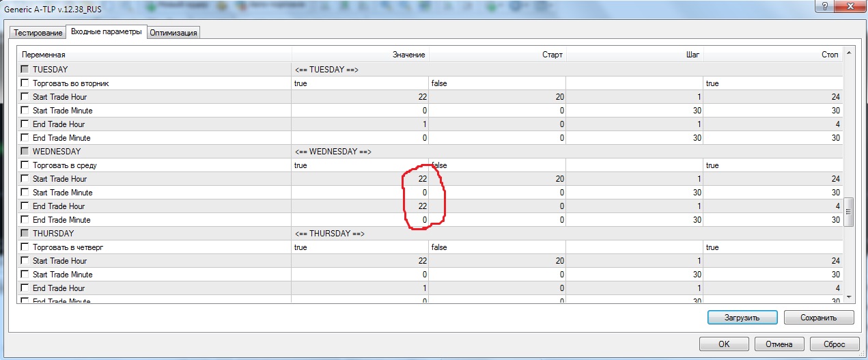Select Wednesday's End Trade Hour Стоп value 4
This screenshot has height=360, width=868.
pos(773,206)
